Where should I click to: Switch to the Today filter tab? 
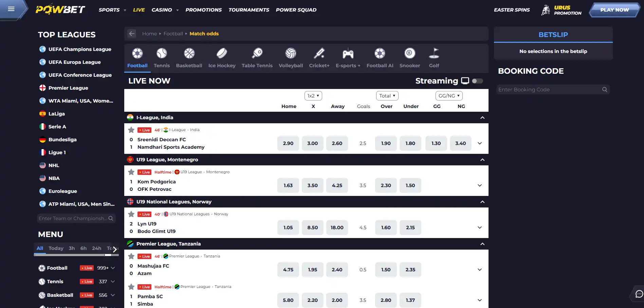(56, 248)
